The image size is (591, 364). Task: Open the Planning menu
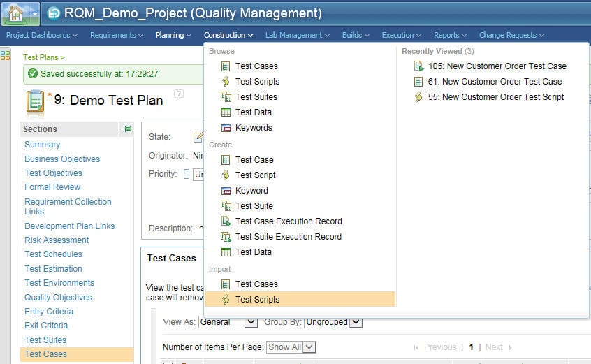pyautogui.click(x=173, y=35)
